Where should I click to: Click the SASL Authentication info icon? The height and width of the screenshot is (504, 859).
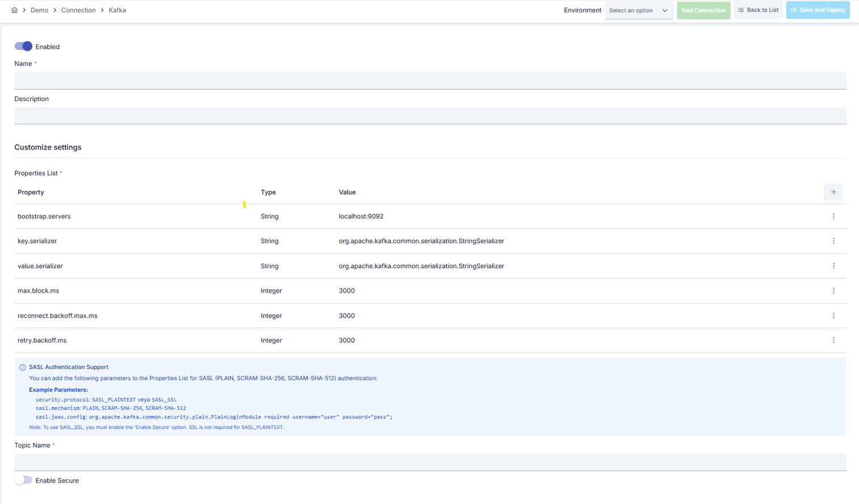(x=23, y=367)
